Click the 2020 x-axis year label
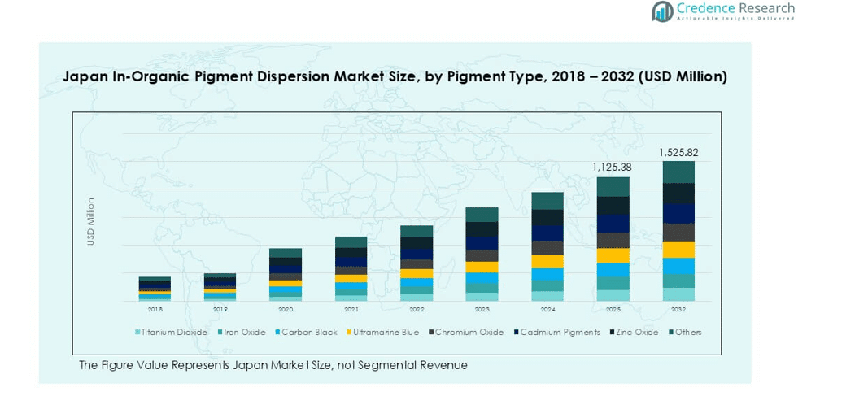The width and height of the screenshot is (868, 396). pos(286,310)
